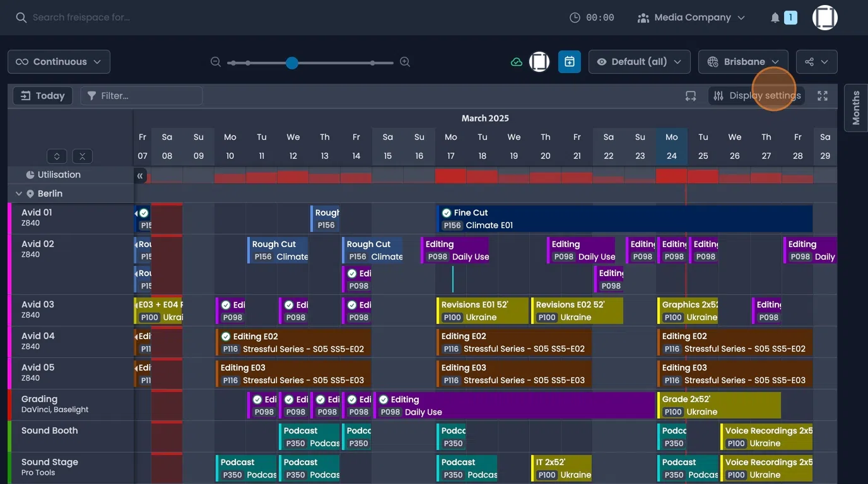Click the Today button

pyautogui.click(x=42, y=95)
